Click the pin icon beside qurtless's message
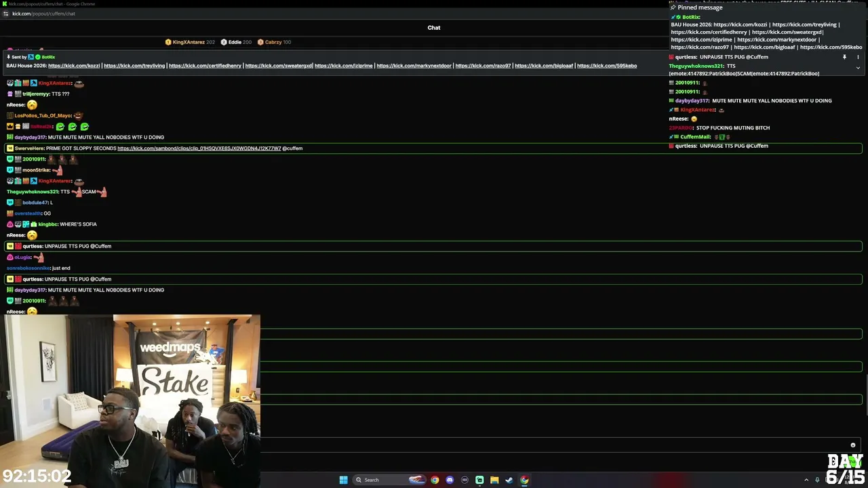 [844, 57]
